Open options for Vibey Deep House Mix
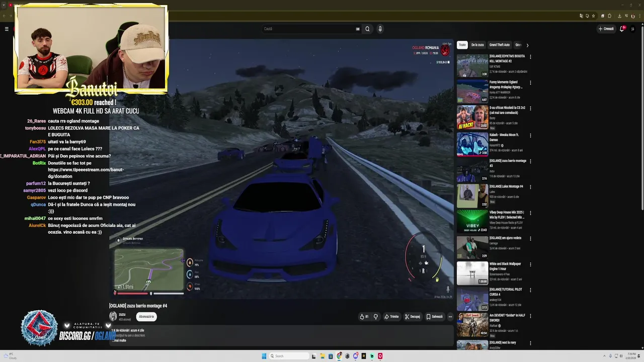The height and width of the screenshot is (362, 644). [x=530, y=213]
